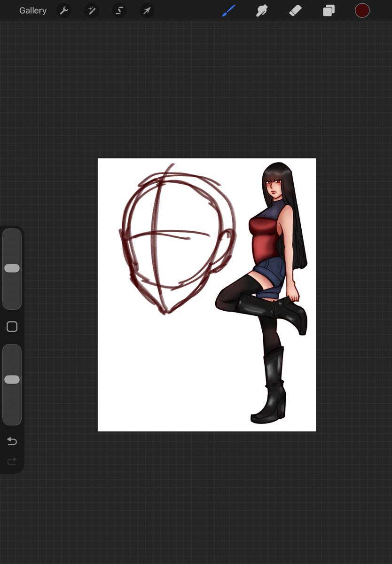This screenshot has width=392, height=564.
Task: Click the brush size slider handle
Action: [12, 268]
